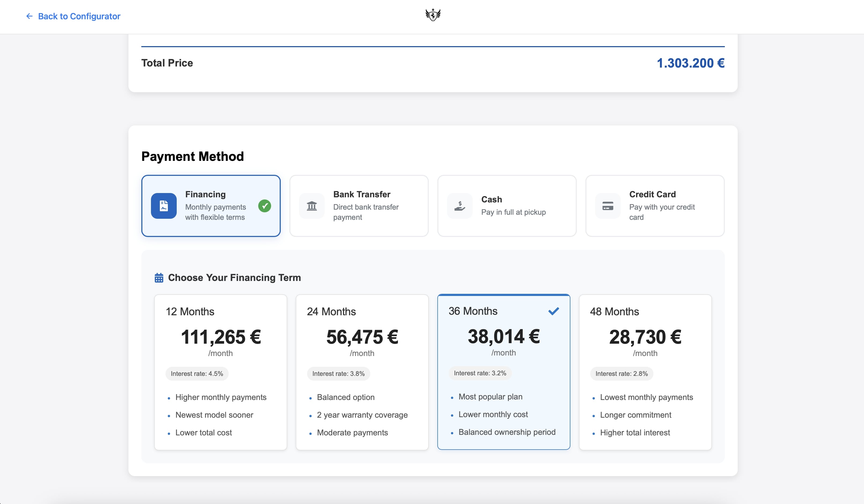Click the 38,014 € monthly amount
The height and width of the screenshot is (504, 864).
[503, 336]
